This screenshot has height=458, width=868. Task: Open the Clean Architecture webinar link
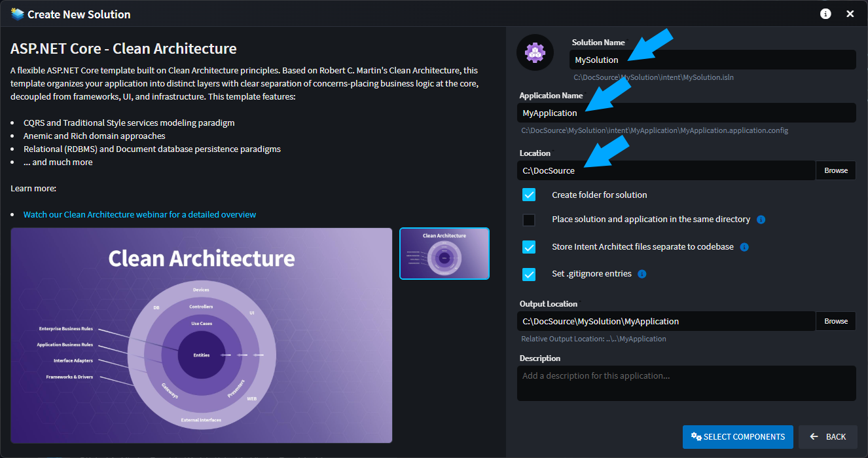pos(139,214)
